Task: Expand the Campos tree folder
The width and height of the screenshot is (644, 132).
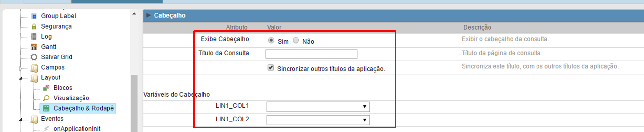Action: pos(21,68)
